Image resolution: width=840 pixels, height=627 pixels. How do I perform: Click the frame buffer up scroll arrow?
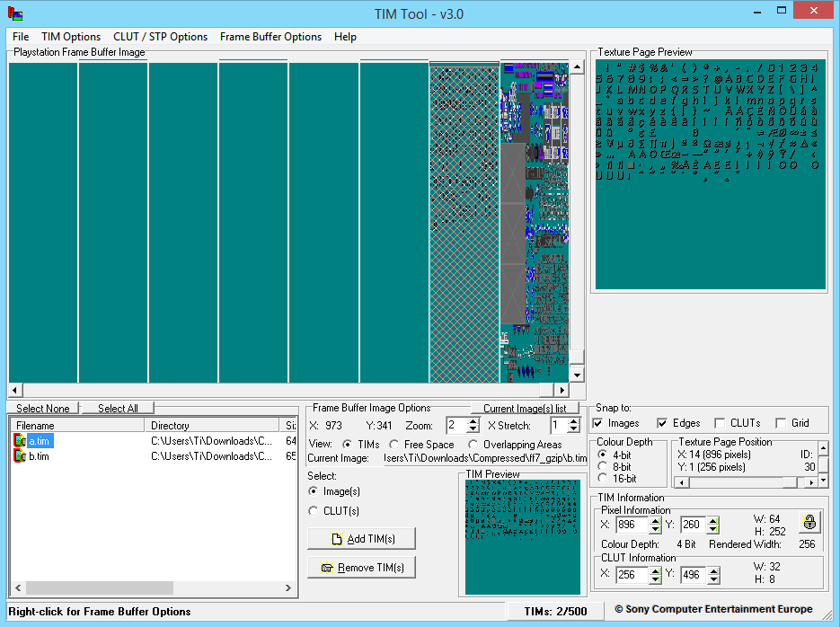point(577,67)
